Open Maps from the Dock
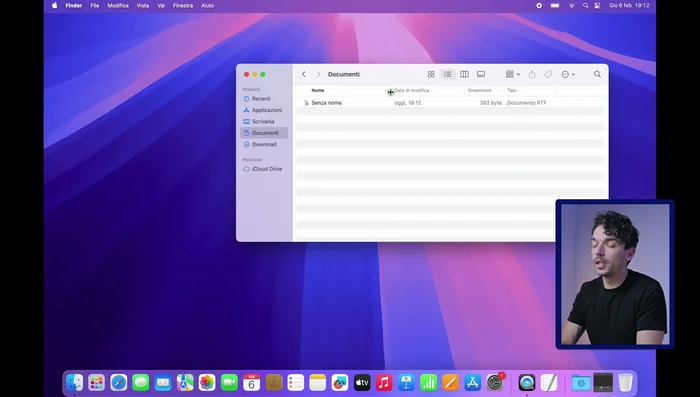 [185, 383]
